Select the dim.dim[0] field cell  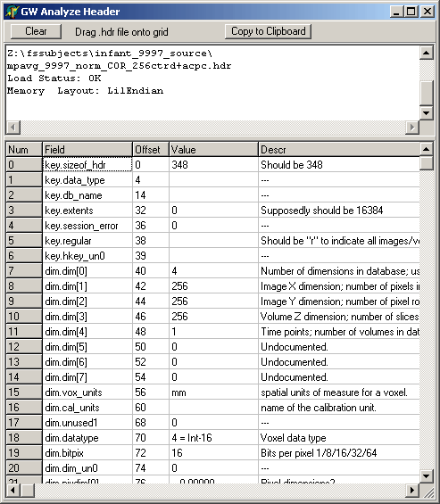click(x=87, y=270)
